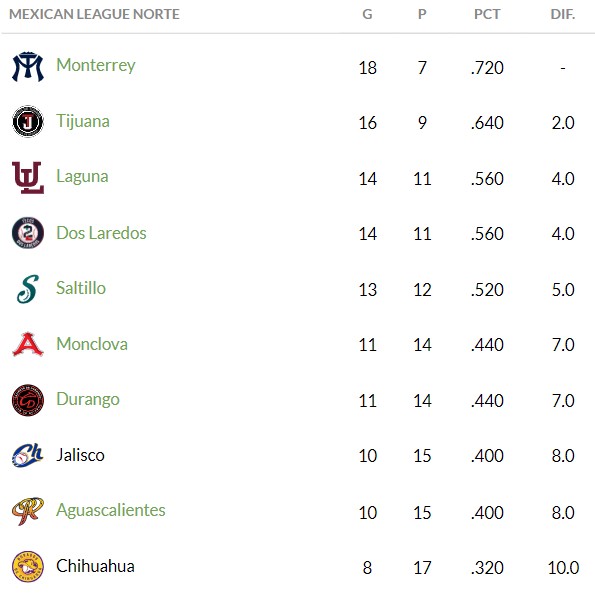Visit the Durango team link
Viewport: 595px width, 593px height.
click(x=88, y=400)
